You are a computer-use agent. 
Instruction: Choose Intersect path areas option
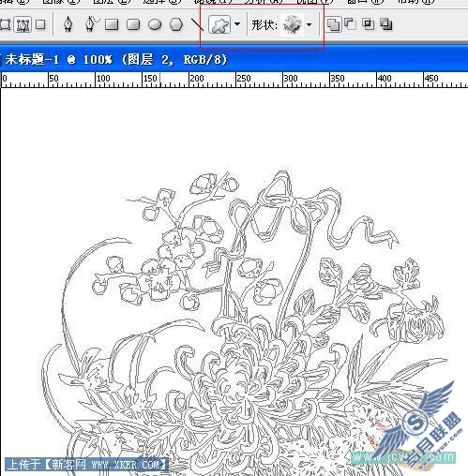click(369, 23)
